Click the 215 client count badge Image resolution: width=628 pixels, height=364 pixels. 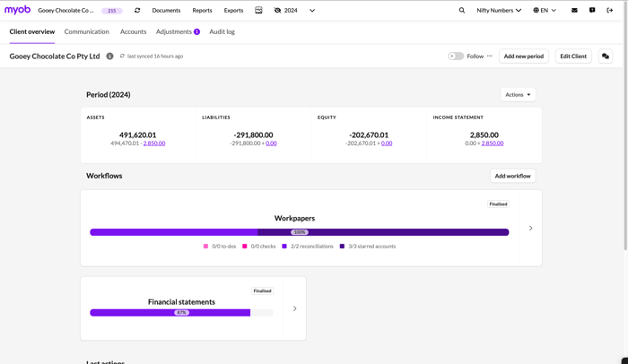pyautogui.click(x=112, y=11)
